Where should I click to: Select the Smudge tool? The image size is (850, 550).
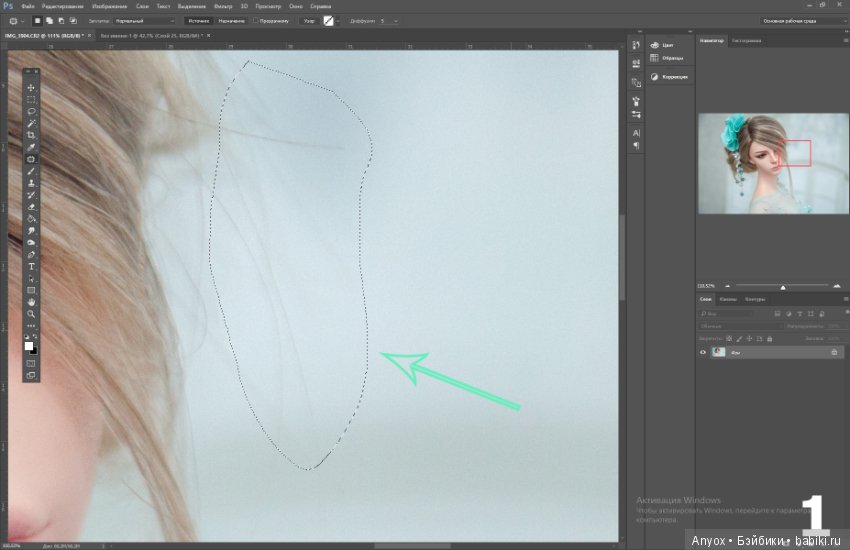click(31, 231)
